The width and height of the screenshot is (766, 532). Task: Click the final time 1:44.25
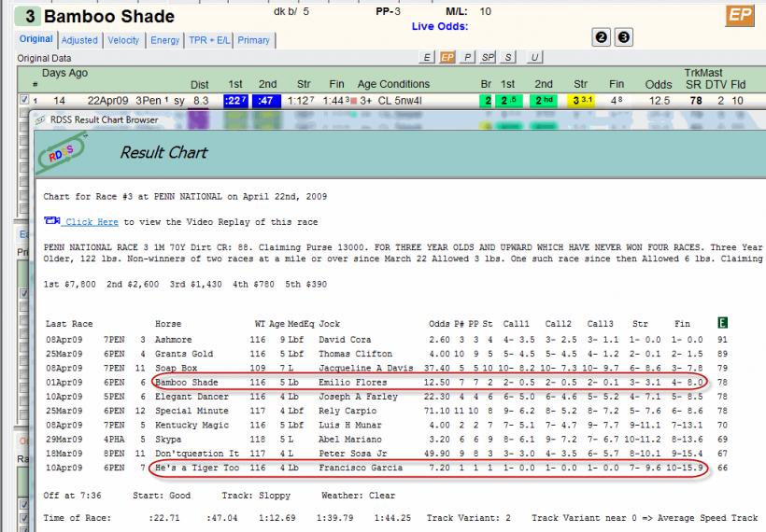click(392, 518)
